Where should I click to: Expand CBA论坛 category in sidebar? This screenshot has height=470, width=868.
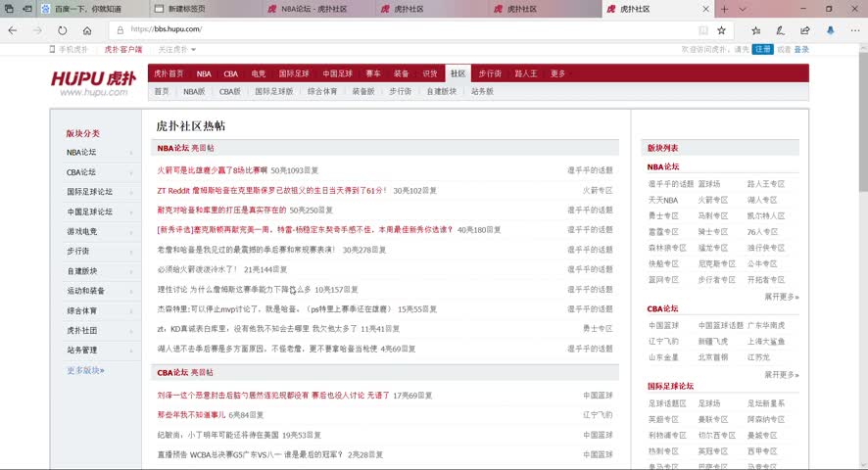coord(100,172)
